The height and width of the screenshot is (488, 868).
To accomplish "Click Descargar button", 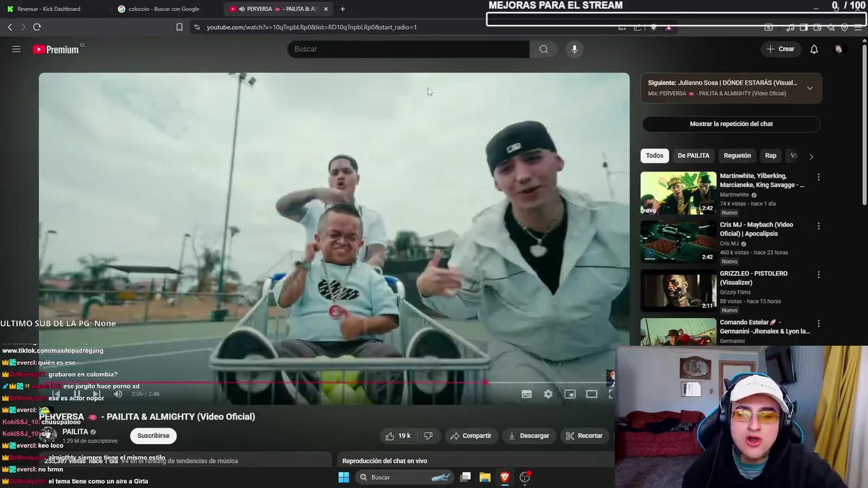I will tap(528, 436).
